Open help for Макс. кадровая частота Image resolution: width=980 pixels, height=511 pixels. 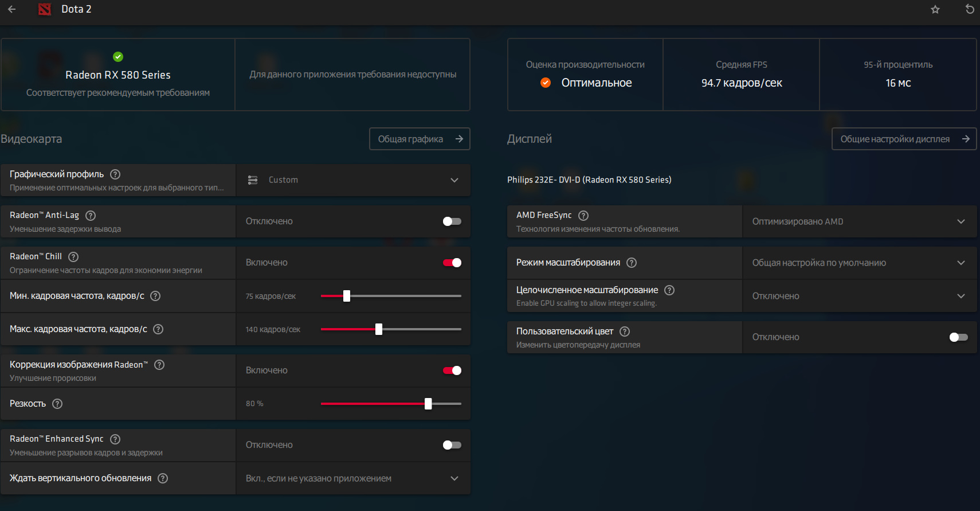pos(158,329)
